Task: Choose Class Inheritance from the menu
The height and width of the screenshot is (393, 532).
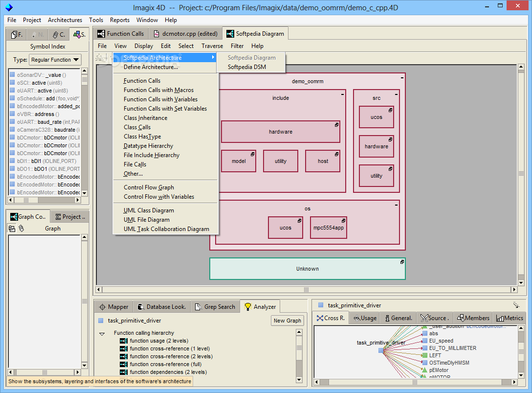Action: pos(145,118)
